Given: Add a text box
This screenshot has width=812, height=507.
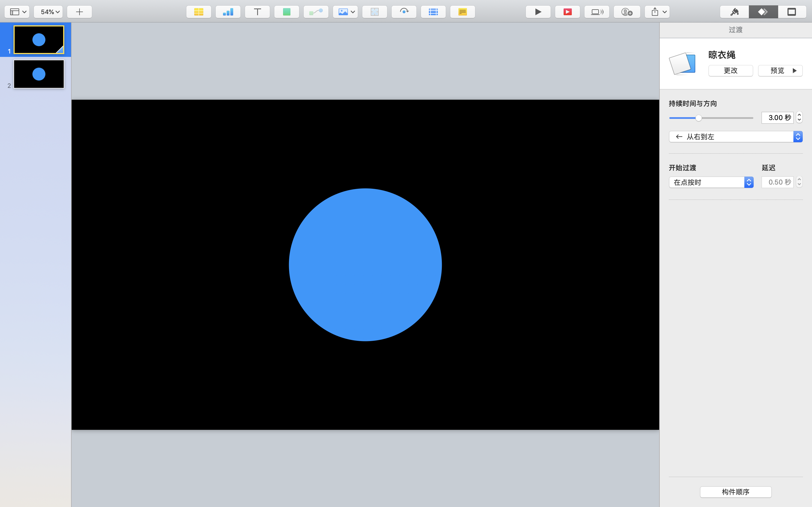Looking at the screenshot, I should pyautogui.click(x=257, y=12).
